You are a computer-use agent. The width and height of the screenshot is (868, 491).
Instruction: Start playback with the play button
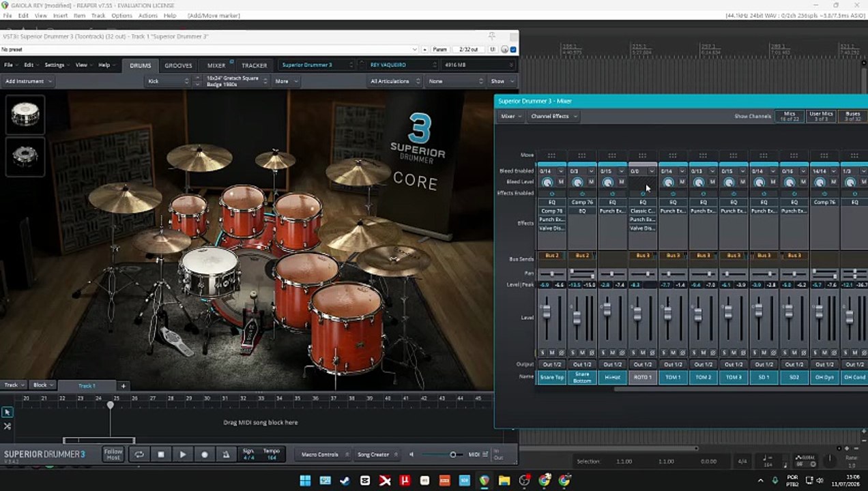[183, 455]
